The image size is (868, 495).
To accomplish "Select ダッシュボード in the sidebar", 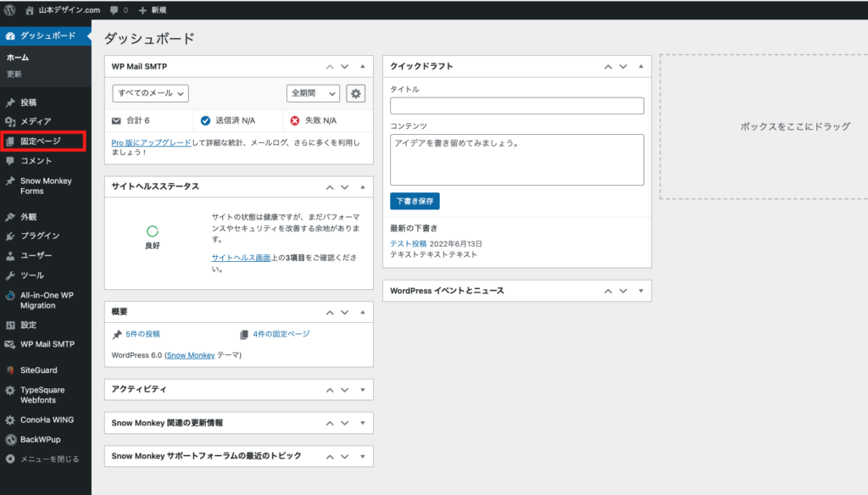I will pos(46,36).
